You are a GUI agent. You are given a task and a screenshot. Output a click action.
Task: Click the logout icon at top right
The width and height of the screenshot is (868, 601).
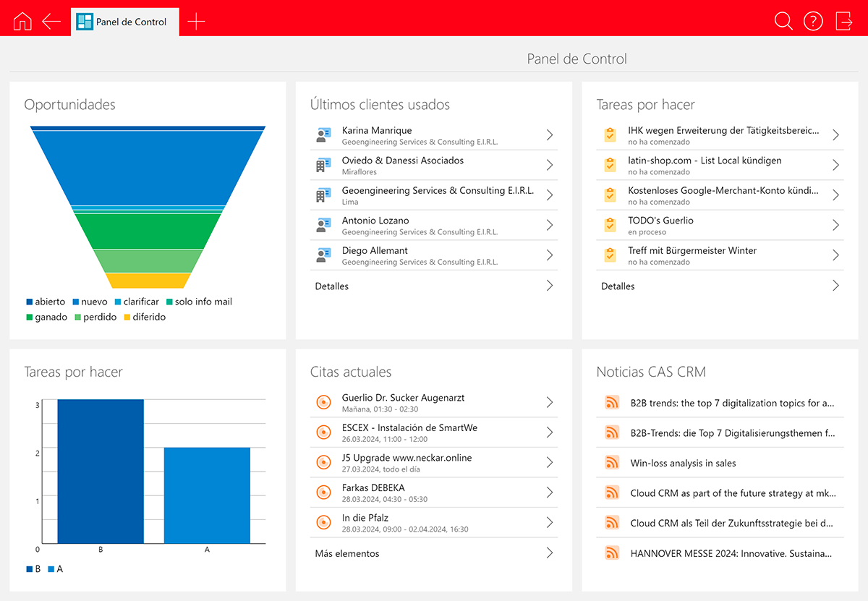click(844, 22)
